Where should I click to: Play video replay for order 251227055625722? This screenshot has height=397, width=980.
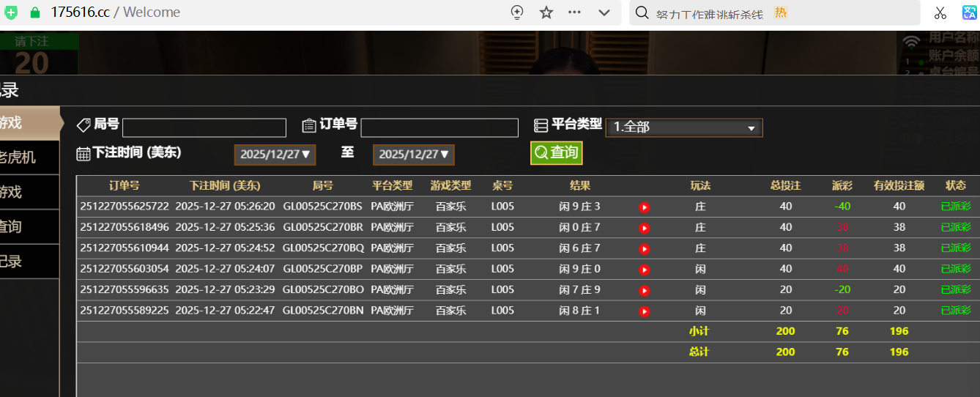click(645, 207)
